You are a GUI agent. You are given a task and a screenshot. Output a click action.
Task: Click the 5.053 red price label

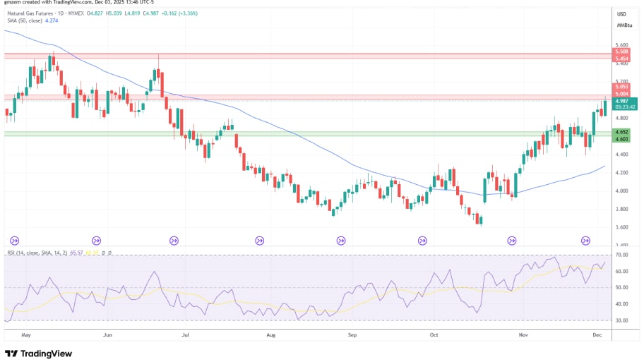click(622, 87)
